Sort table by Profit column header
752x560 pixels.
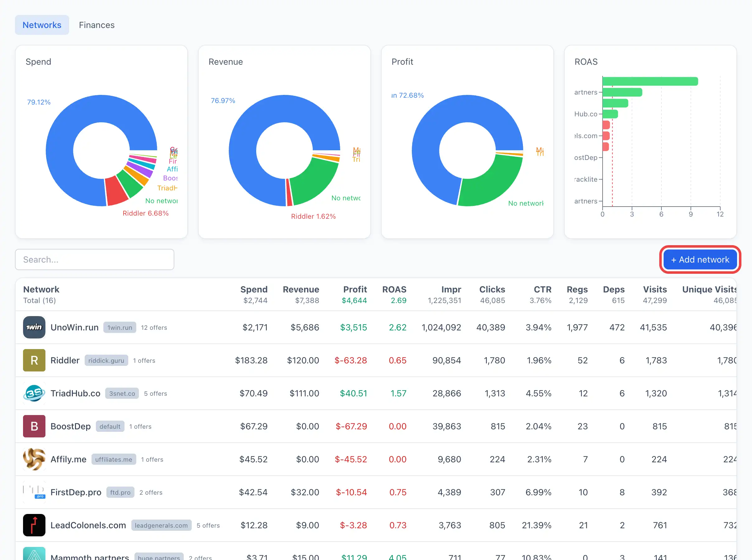click(x=355, y=289)
